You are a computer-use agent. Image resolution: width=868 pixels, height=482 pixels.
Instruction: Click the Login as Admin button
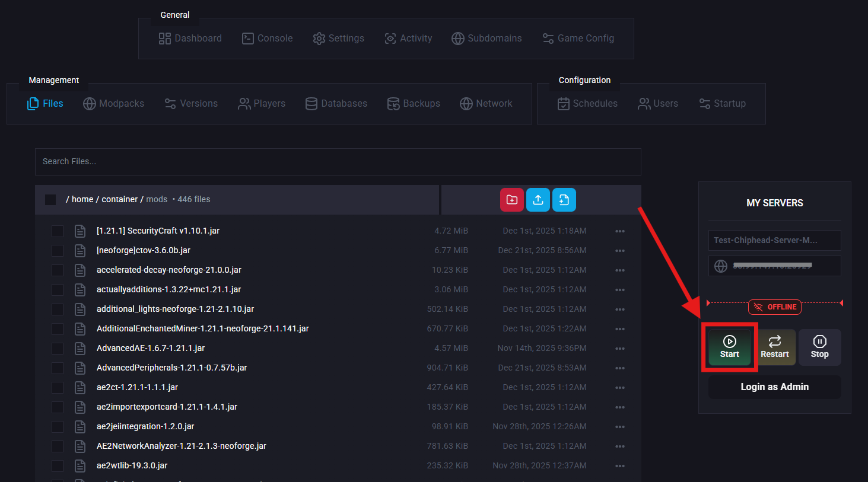[775, 387]
